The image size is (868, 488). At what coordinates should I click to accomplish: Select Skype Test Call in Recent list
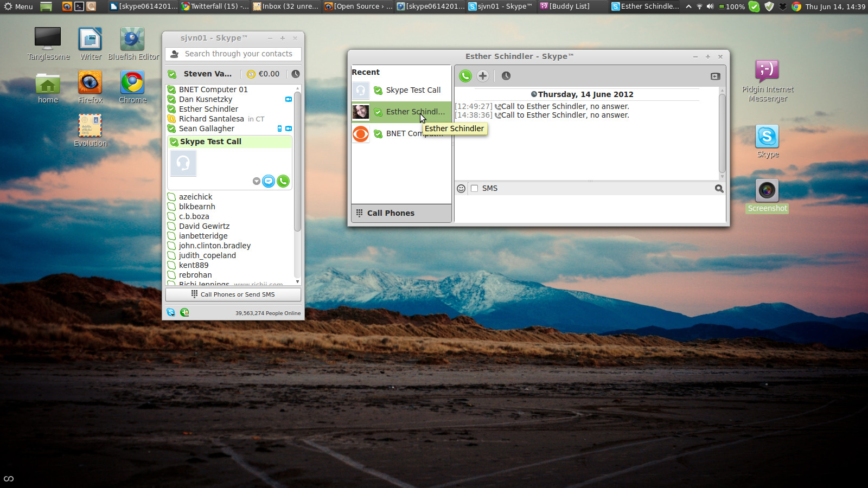tap(401, 91)
